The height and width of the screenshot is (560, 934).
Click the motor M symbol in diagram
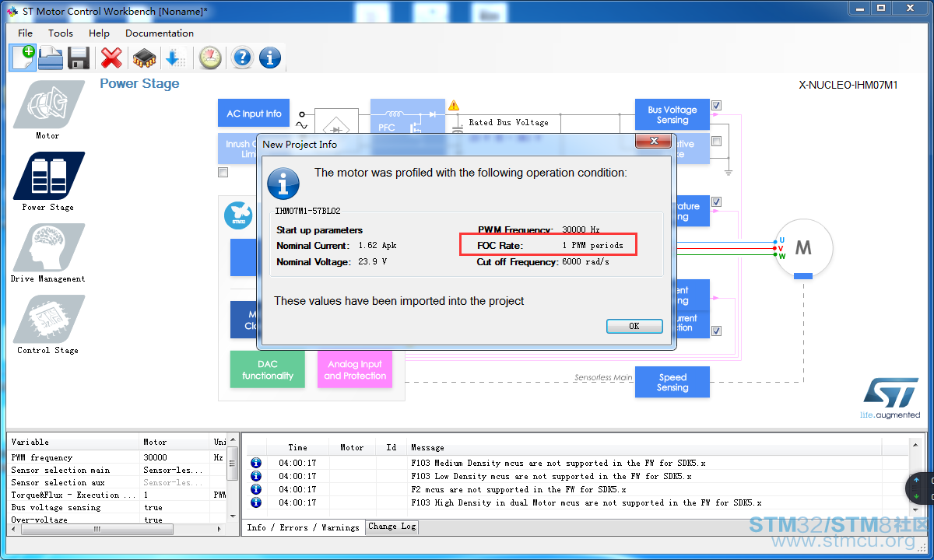[803, 248]
